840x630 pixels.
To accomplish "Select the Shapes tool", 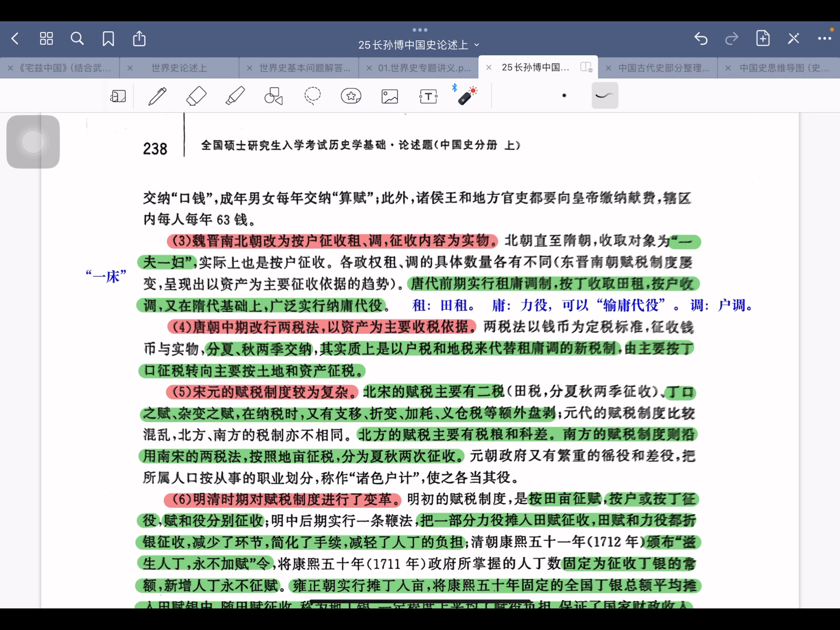I will coord(274,96).
